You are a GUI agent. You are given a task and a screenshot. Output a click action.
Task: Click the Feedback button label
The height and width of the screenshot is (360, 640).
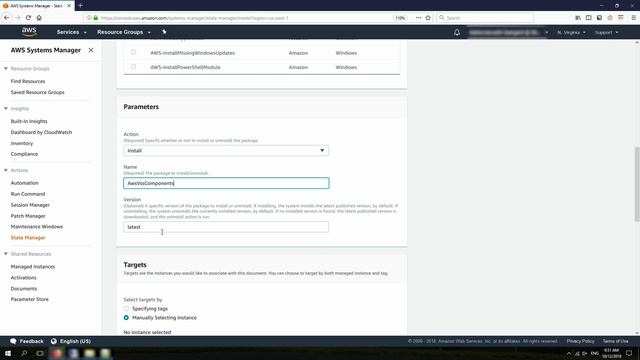(31, 341)
